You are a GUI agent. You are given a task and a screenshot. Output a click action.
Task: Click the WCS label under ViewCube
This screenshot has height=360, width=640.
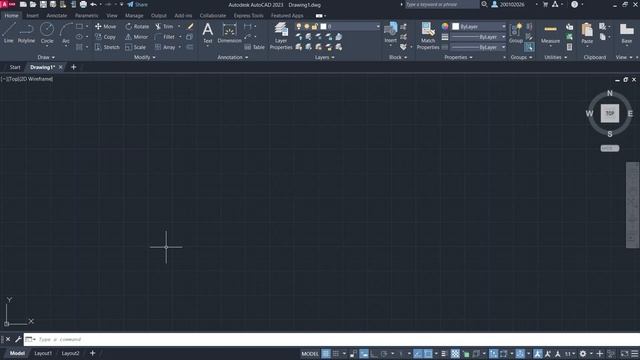click(609, 148)
